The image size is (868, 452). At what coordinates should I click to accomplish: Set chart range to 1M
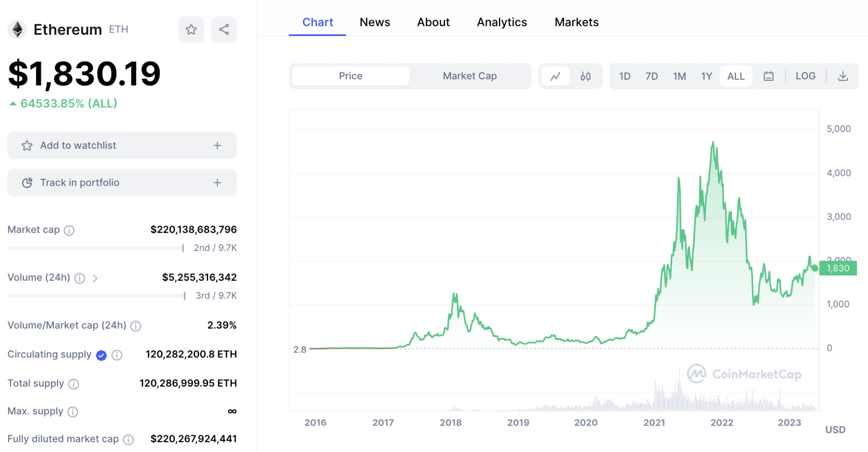[x=679, y=76]
